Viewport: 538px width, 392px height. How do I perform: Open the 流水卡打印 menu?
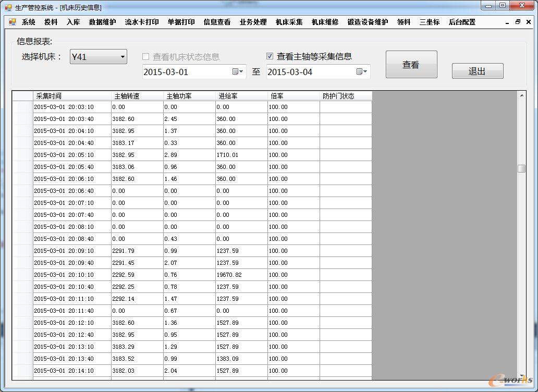[x=142, y=22]
